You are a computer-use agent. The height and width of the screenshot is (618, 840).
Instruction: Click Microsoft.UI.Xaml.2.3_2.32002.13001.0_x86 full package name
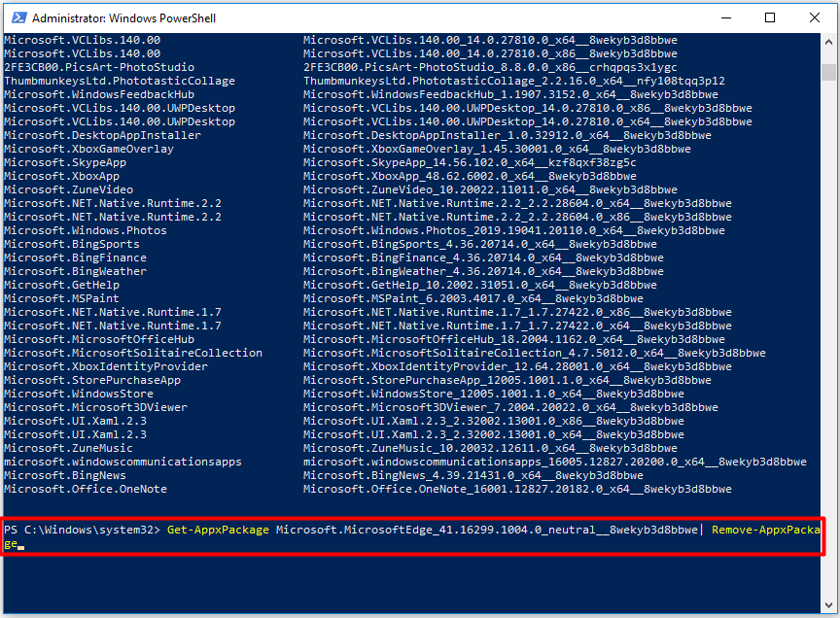coord(493,421)
